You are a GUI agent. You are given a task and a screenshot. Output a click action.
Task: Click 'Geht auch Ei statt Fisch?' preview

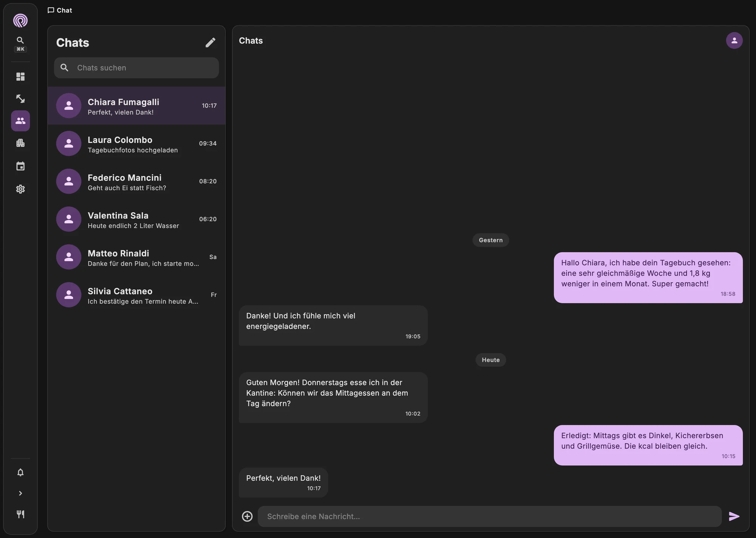(127, 188)
